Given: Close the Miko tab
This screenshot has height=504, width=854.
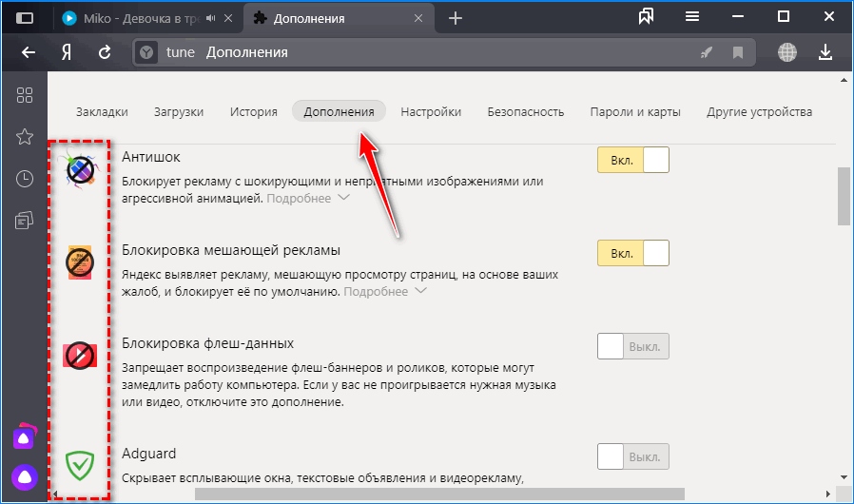Looking at the screenshot, I should tap(229, 18).
